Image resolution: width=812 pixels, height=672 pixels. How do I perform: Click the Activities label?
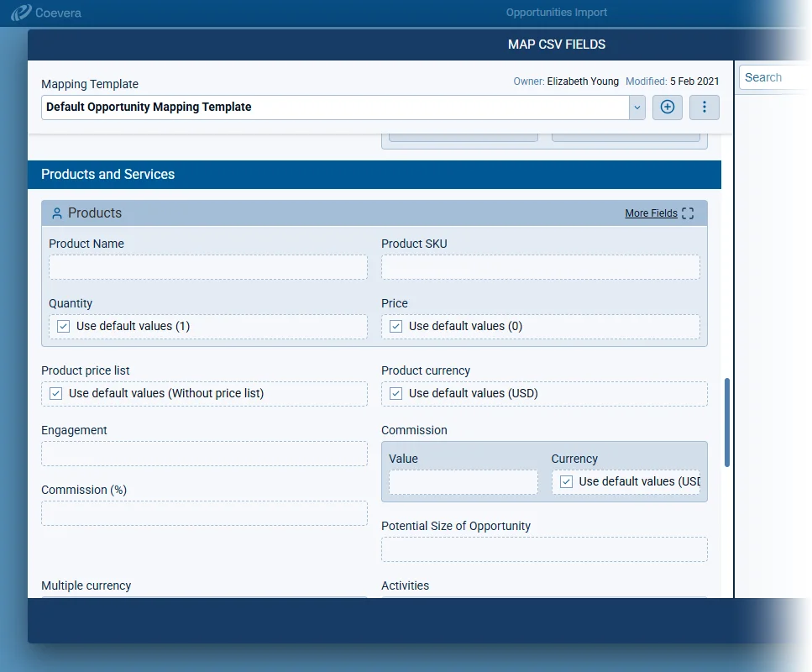[405, 585]
